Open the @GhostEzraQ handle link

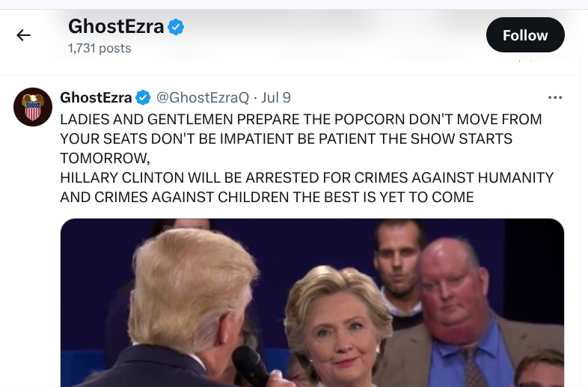(x=202, y=97)
